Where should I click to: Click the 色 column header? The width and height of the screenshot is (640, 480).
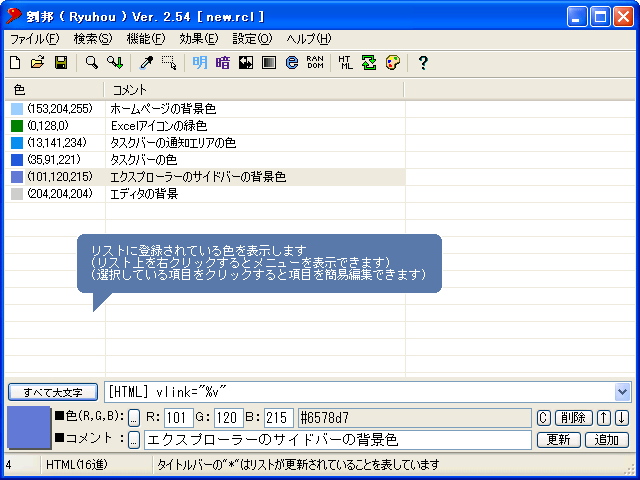pos(54,90)
